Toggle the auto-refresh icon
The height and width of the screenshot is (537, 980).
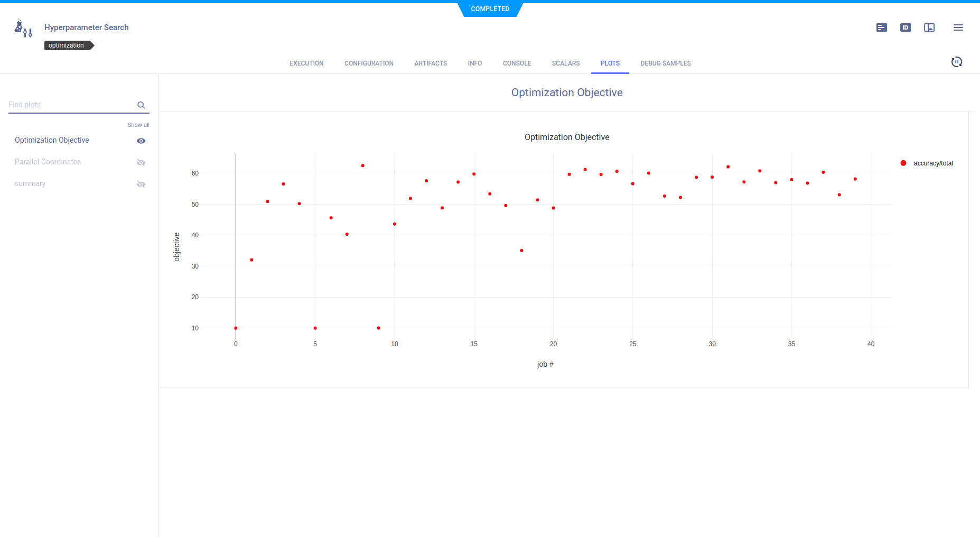coord(956,62)
